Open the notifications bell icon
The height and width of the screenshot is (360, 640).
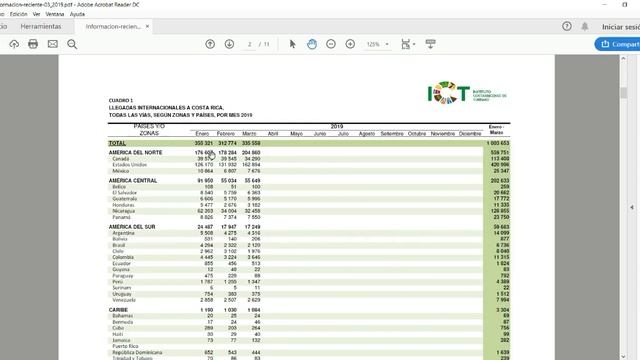coord(585,26)
